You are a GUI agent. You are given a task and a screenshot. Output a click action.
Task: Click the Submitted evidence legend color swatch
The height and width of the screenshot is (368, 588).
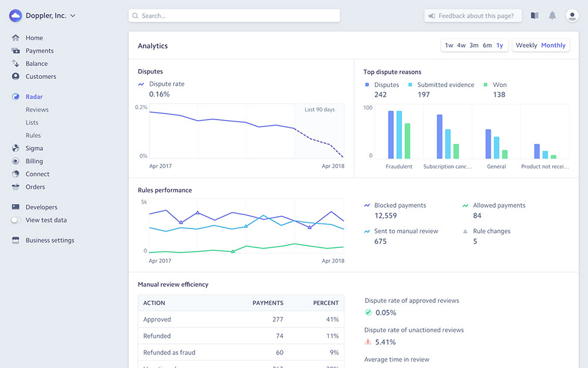click(410, 85)
